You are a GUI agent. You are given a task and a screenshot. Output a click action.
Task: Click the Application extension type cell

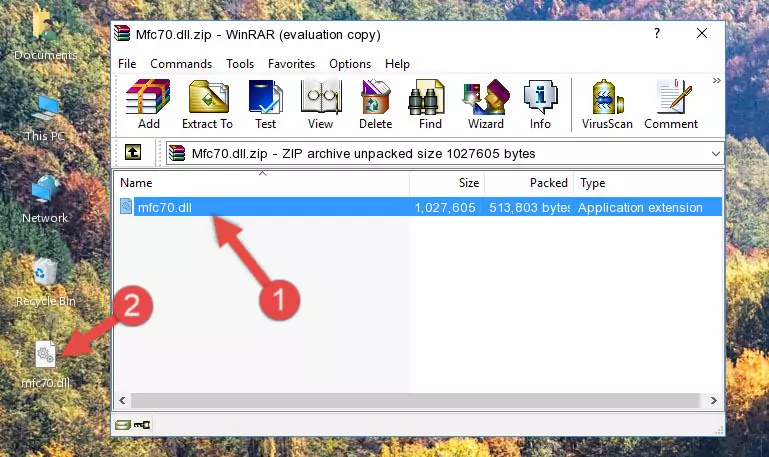(x=640, y=207)
